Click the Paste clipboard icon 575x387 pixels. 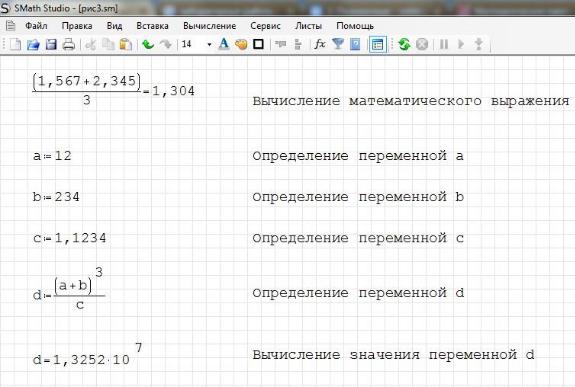point(126,44)
